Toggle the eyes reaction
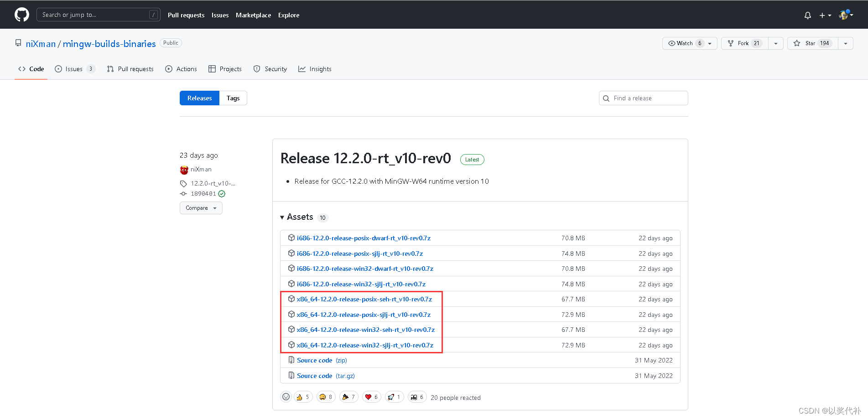This screenshot has width=868, height=419. 417,397
